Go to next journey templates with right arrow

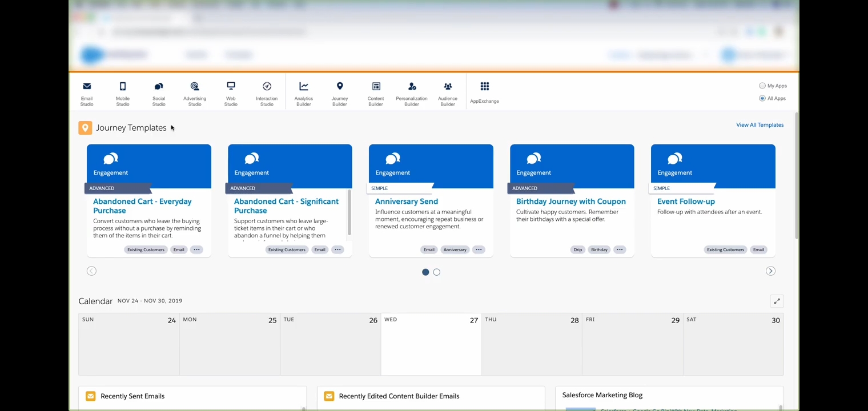770,271
